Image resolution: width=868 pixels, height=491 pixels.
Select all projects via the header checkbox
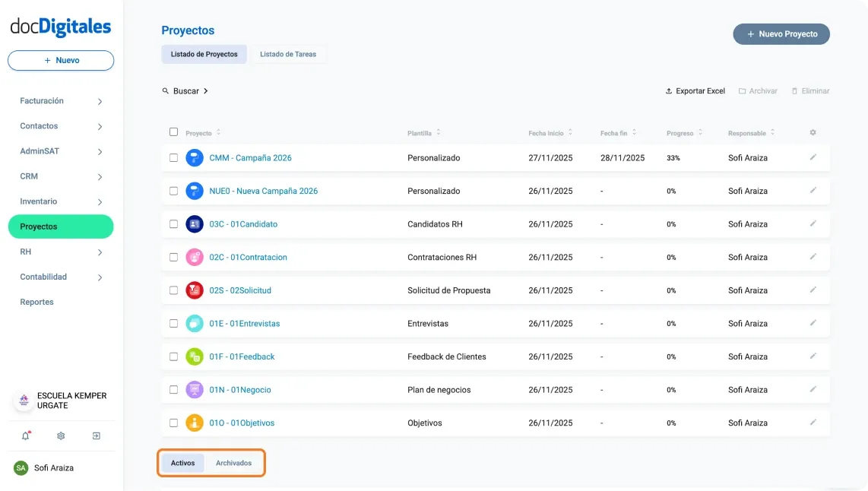[x=173, y=131]
